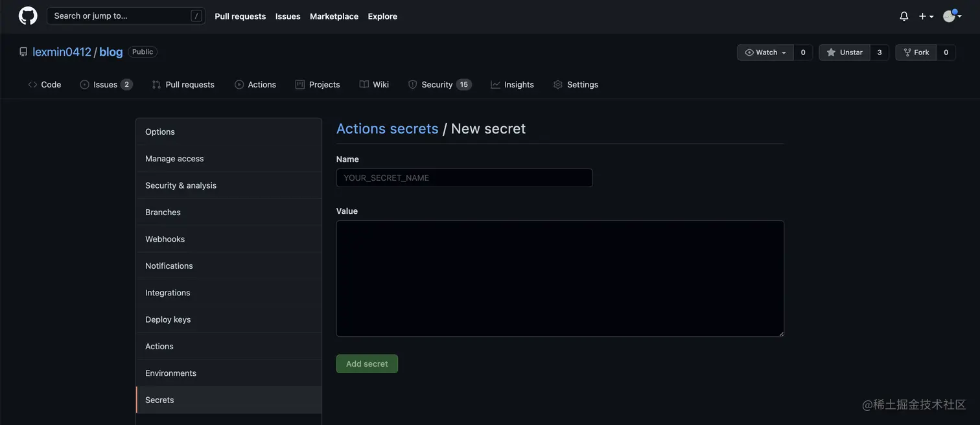The image size is (980, 425).
Task: Open Deploy keys in settings sidebar
Action: (229, 319)
